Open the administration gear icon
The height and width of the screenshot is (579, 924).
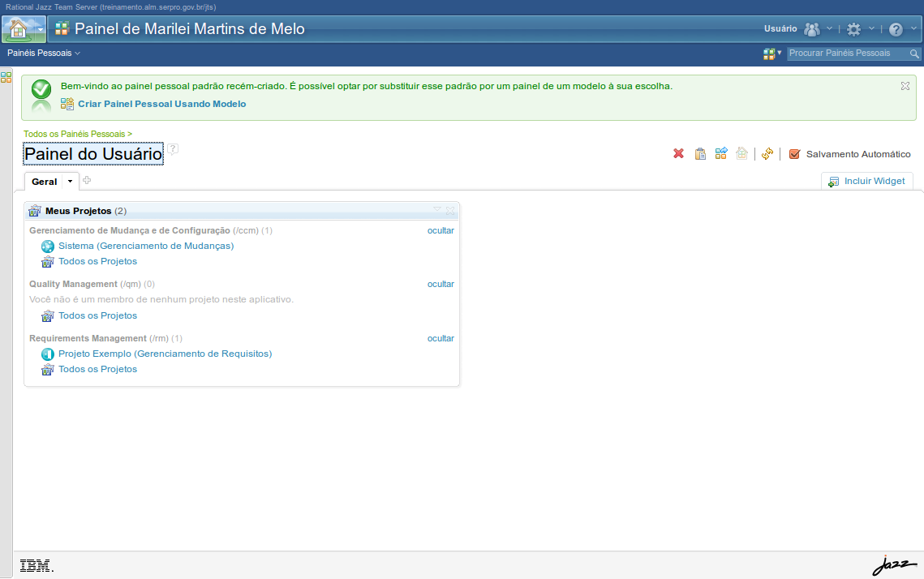(854, 29)
